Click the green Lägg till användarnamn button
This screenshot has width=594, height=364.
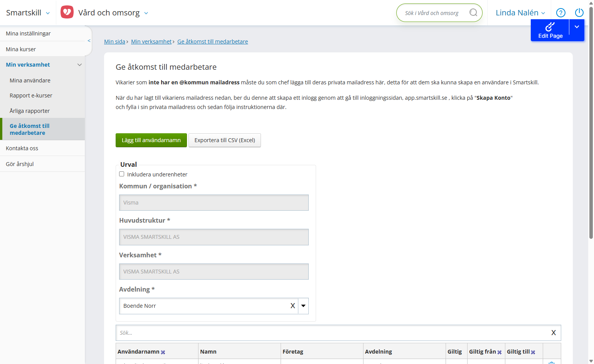coord(151,140)
